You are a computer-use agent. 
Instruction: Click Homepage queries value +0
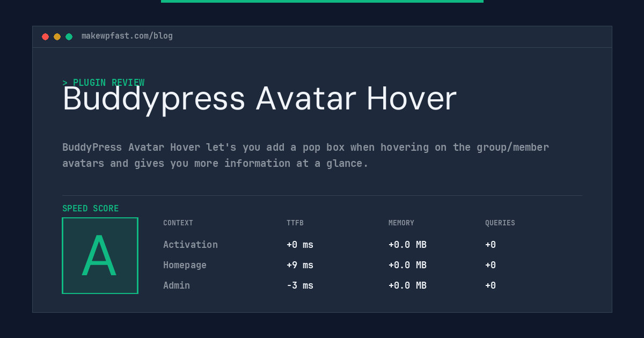tap(491, 265)
